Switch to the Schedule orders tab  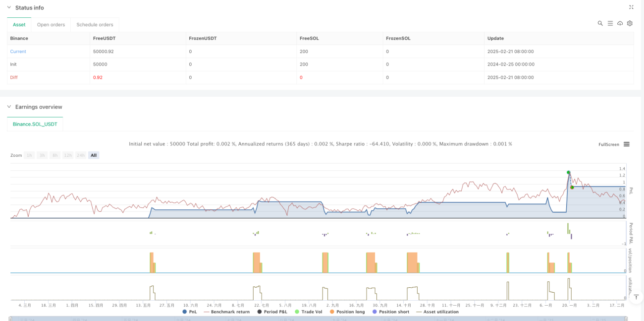click(95, 24)
